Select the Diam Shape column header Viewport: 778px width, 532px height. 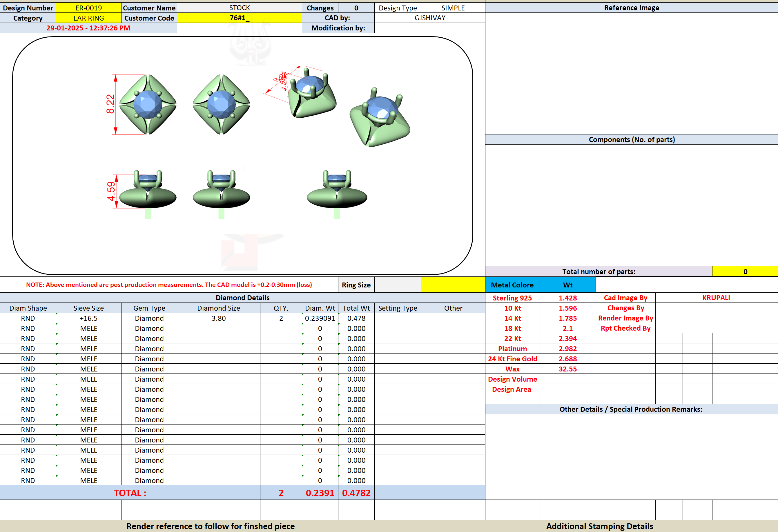pyautogui.click(x=28, y=308)
